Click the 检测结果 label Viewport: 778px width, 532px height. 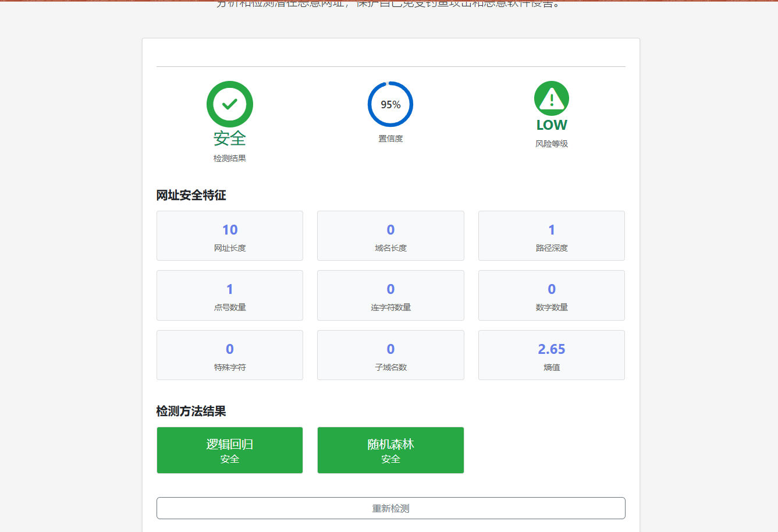230,158
